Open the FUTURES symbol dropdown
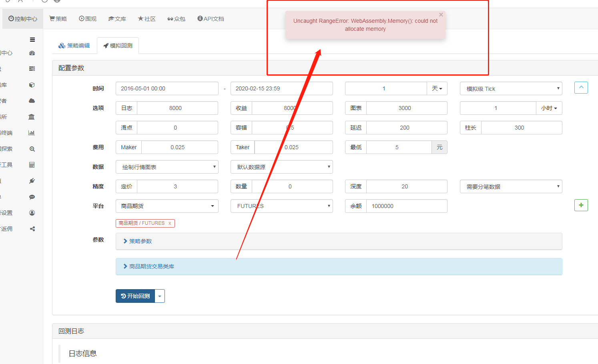 (x=282, y=206)
